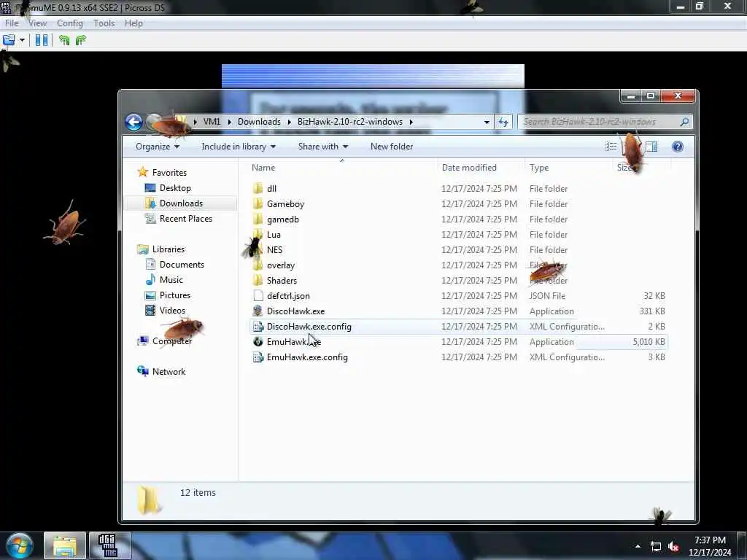The image size is (747, 560).
Task: Select Favorites in navigation pane
Action: tap(163, 172)
